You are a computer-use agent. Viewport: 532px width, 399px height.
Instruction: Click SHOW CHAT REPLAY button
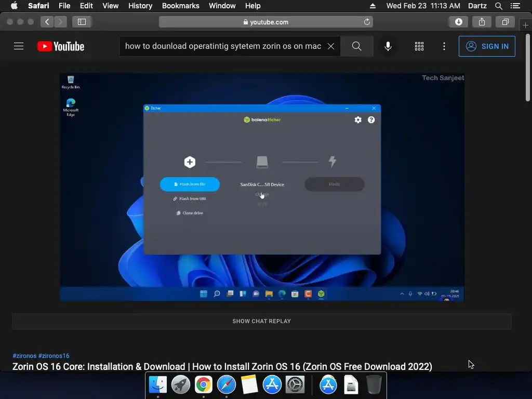tap(262, 321)
